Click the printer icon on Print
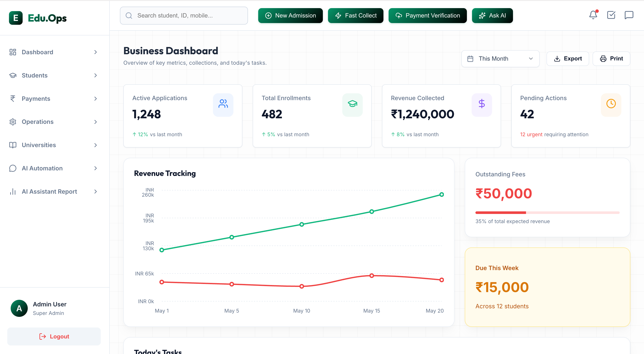The image size is (644, 354). [x=603, y=59]
